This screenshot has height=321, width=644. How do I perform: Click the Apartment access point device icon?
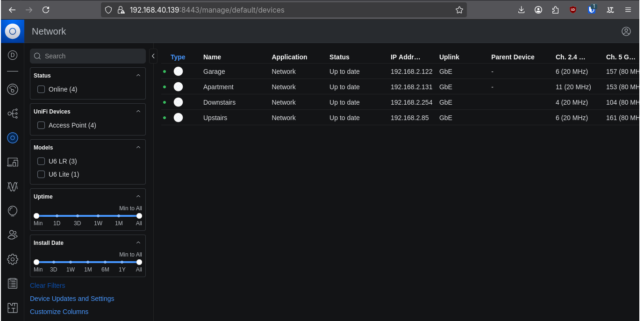click(x=178, y=87)
